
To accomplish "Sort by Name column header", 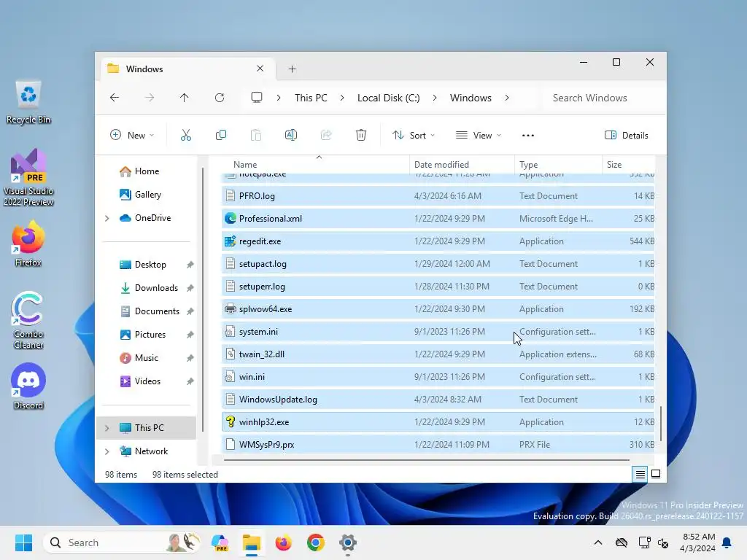I will 315,164.
